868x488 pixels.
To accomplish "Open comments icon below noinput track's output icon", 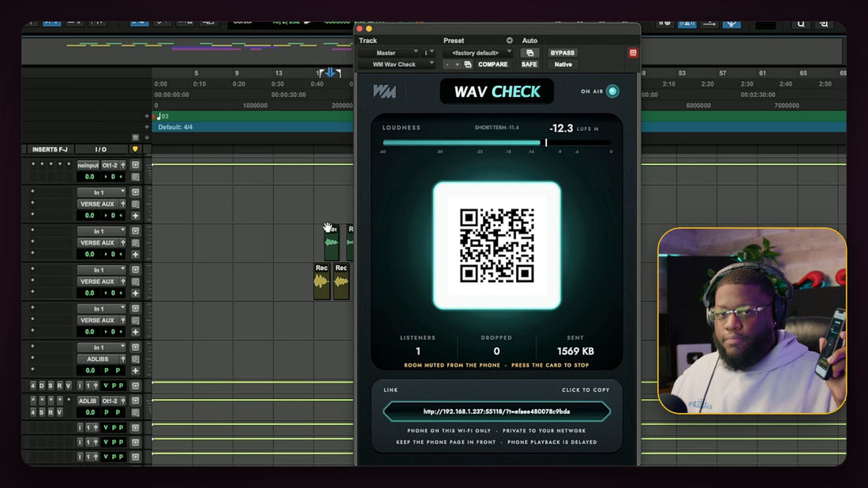I will 135,177.
